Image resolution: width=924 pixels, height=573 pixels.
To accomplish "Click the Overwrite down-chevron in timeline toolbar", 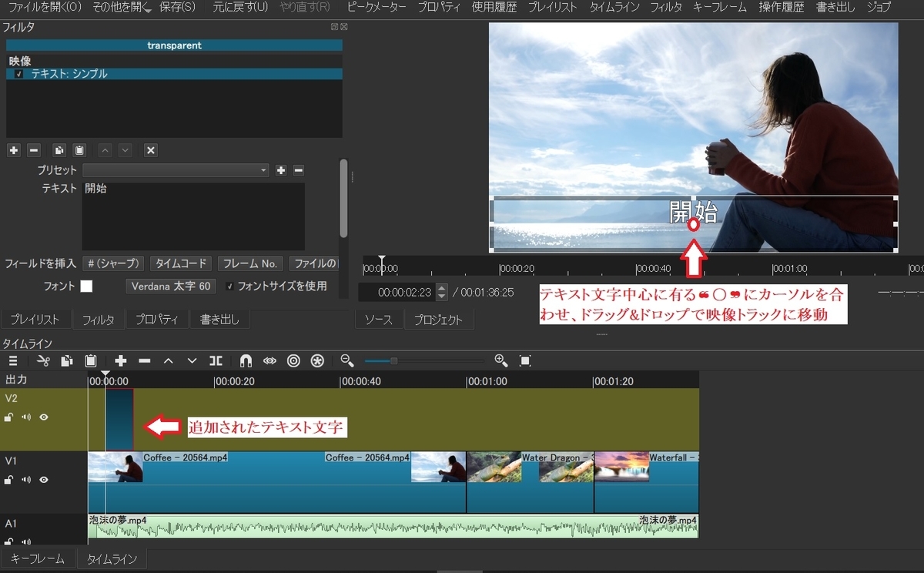I will (192, 360).
